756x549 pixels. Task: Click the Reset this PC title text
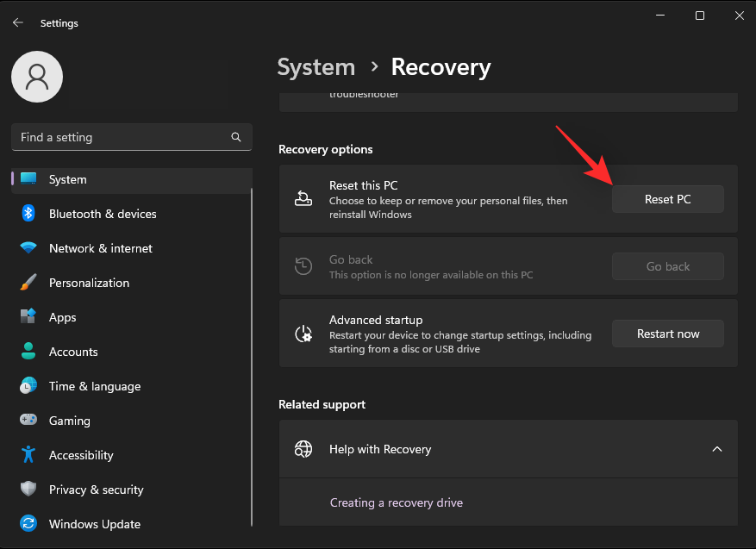click(x=364, y=185)
